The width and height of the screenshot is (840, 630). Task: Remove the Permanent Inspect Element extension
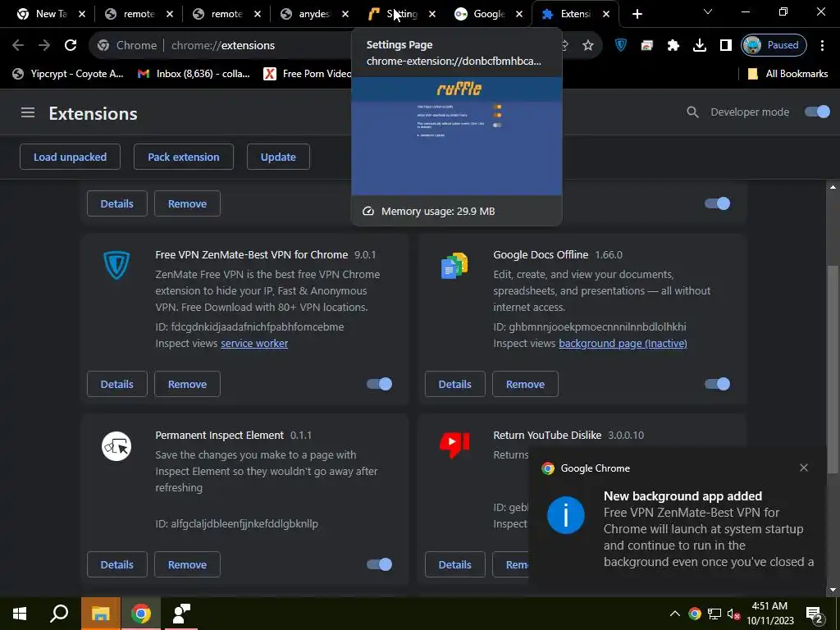pos(188,564)
